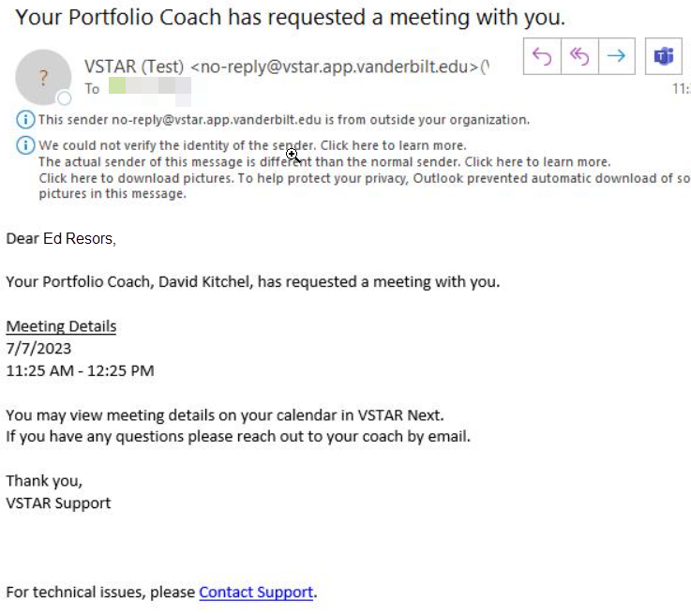Click the 7/7/2023 meeting date text
The height and width of the screenshot is (616, 691).
38,349
